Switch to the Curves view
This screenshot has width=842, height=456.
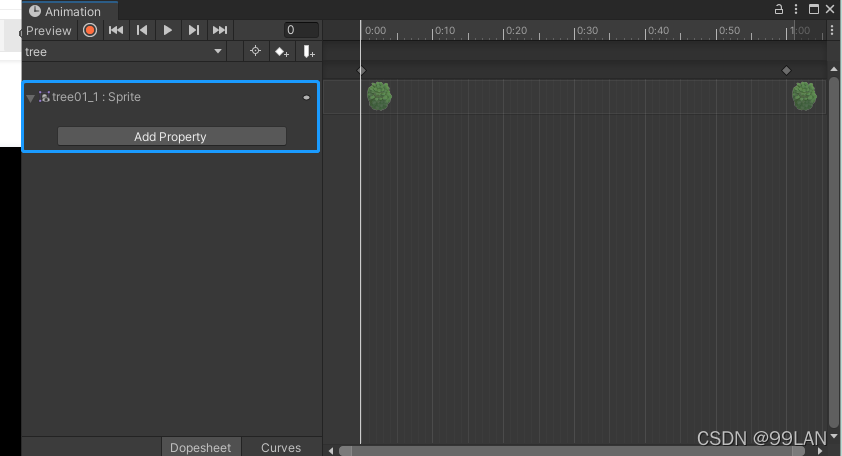[281, 447]
